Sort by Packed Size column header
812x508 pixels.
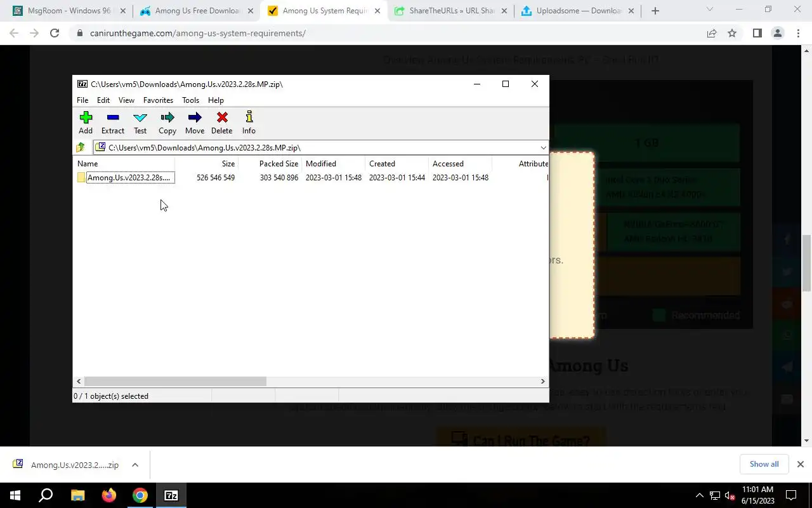[x=270, y=164]
